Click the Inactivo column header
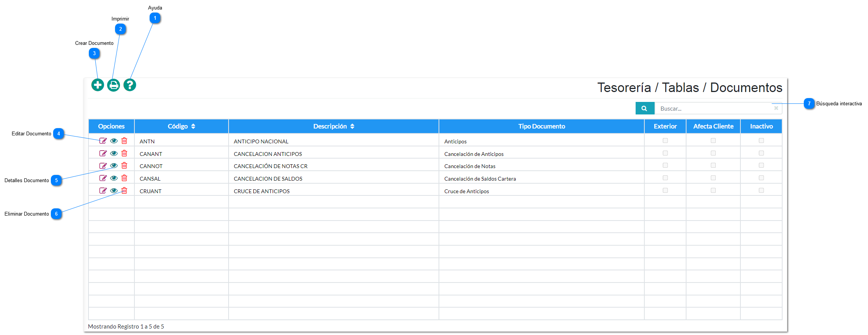The height and width of the screenshot is (335, 868). [x=761, y=126]
